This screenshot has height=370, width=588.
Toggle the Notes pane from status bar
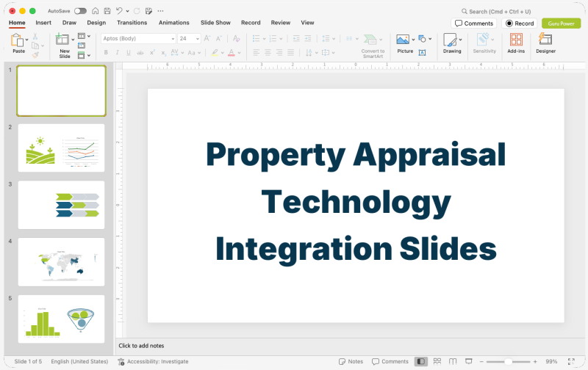(x=351, y=361)
